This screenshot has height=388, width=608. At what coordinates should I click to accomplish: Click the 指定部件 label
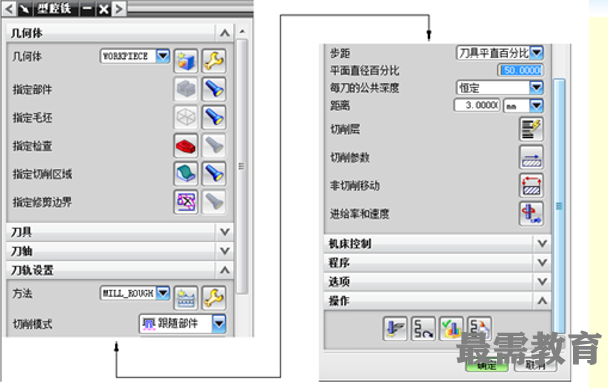(x=33, y=90)
